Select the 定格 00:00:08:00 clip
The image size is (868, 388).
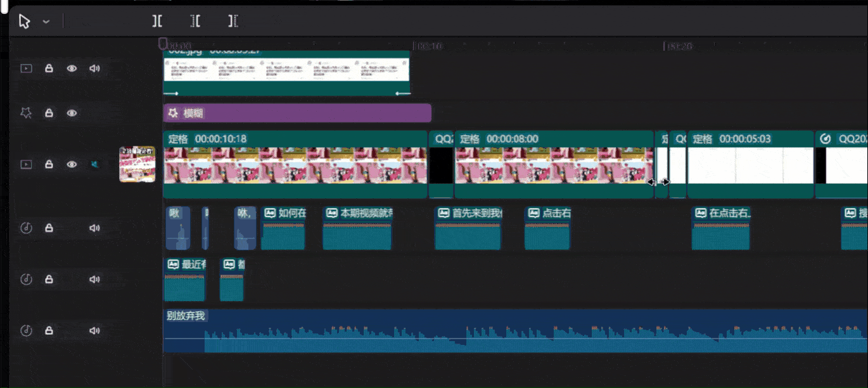click(x=554, y=165)
